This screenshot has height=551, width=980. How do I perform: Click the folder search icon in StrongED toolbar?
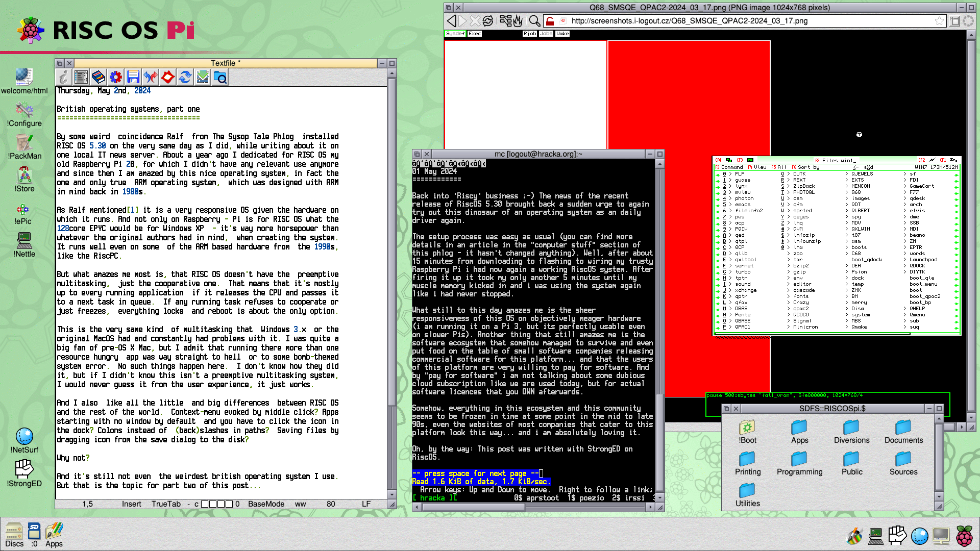point(220,77)
